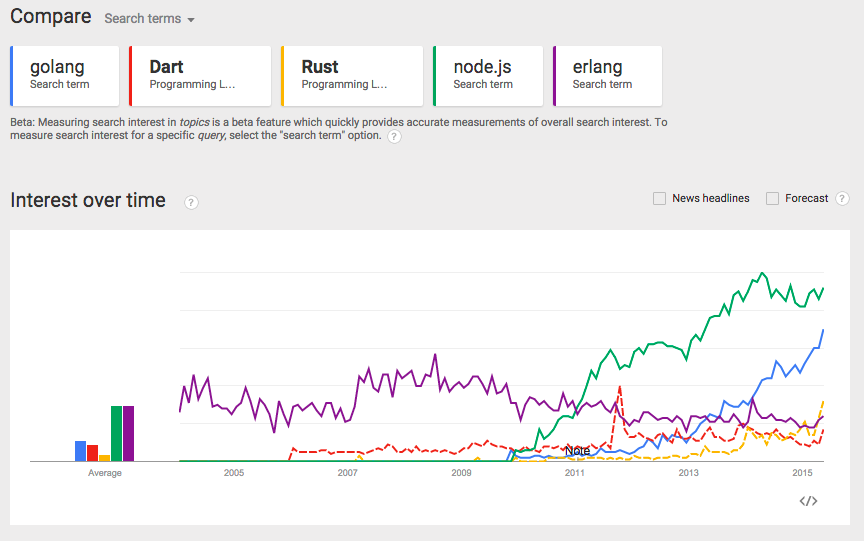
Task: Open the Rust programming language card
Action: [x=352, y=75]
